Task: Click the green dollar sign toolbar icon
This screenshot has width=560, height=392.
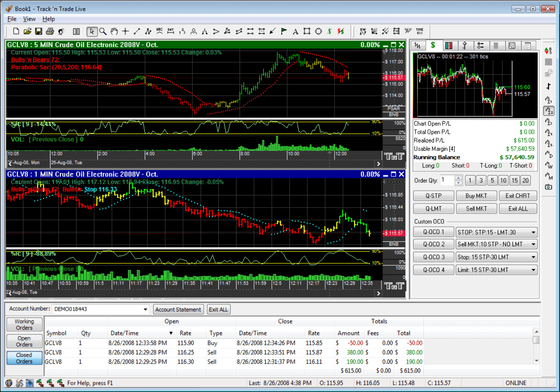Action: click(x=329, y=31)
